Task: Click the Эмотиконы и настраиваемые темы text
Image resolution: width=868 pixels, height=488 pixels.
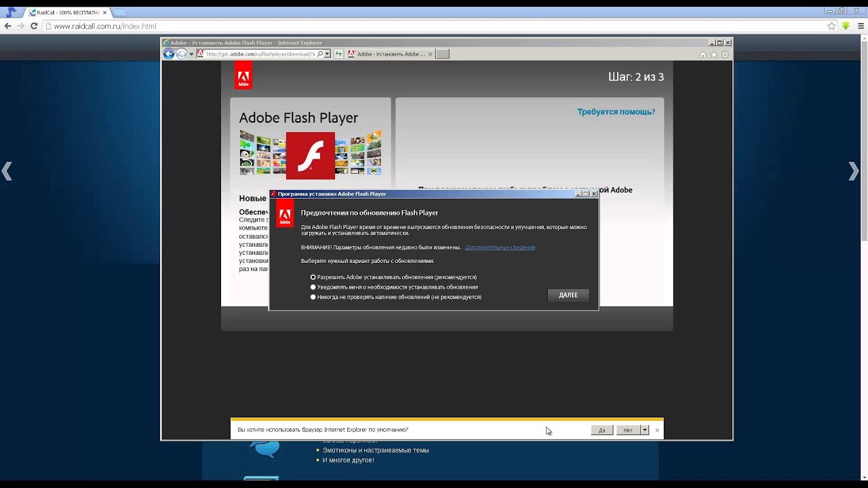Action: 376,450
